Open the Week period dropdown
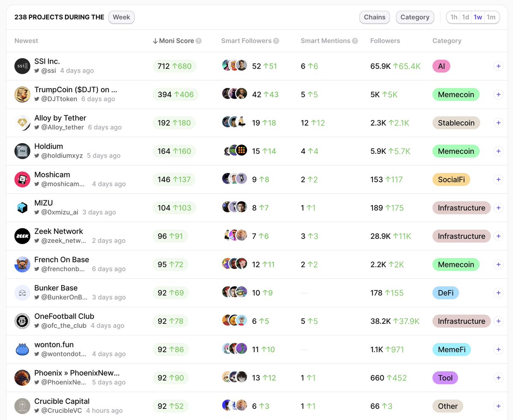 pos(121,18)
